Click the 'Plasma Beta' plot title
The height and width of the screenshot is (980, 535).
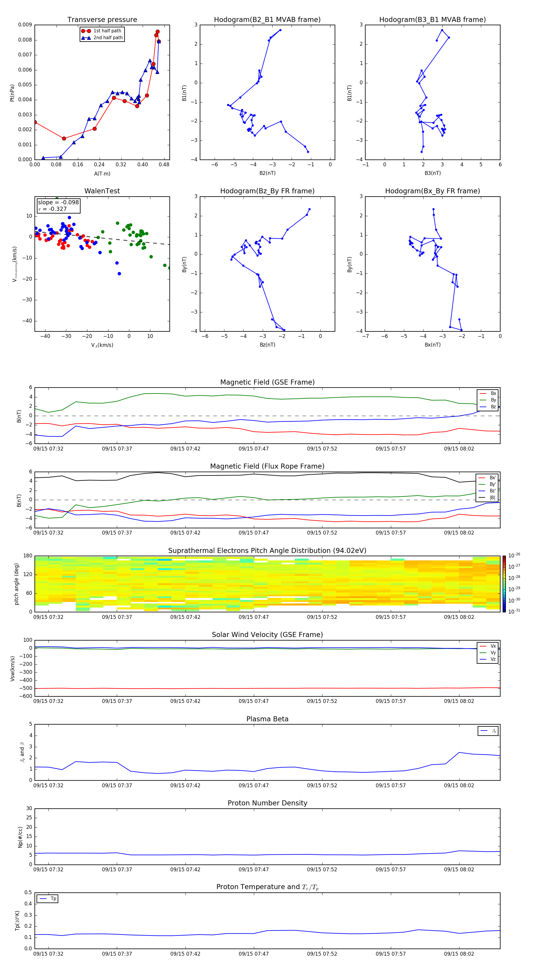pyautogui.click(x=267, y=719)
